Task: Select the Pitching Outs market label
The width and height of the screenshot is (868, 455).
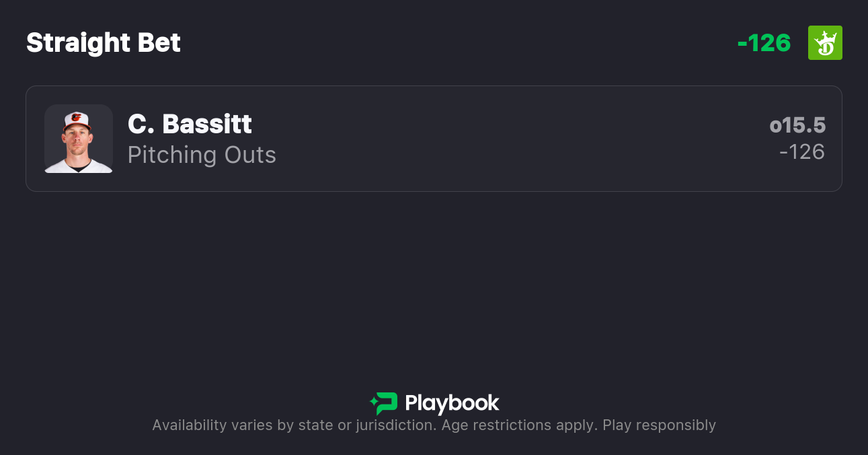Action: pyautogui.click(x=202, y=155)
